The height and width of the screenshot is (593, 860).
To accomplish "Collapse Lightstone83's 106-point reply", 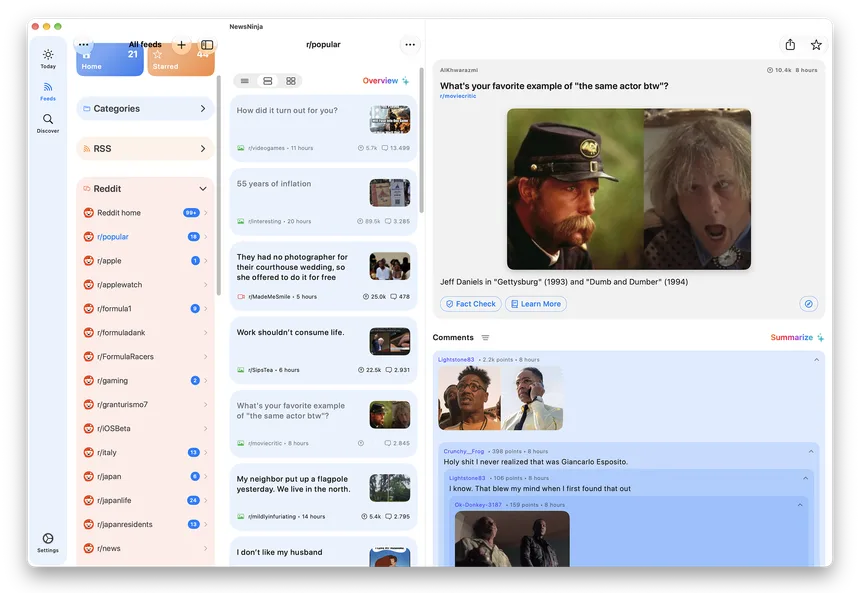I will pos(805,478).
